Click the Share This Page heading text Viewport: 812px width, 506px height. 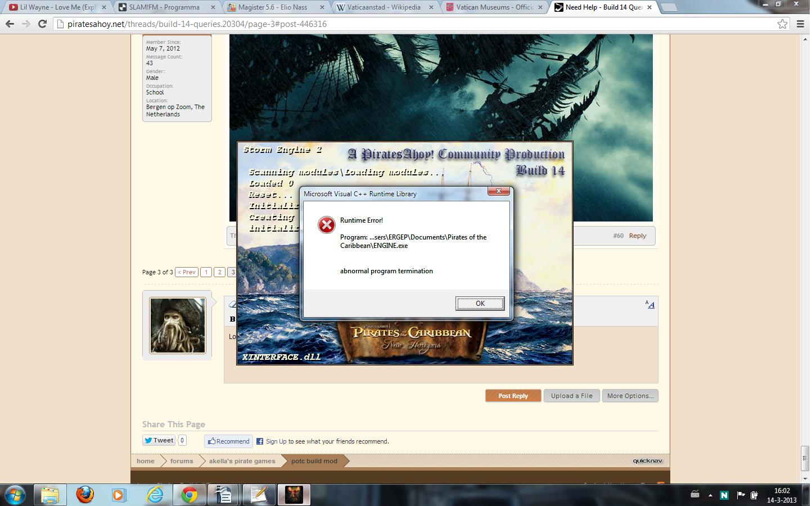(x=174, y=424)
